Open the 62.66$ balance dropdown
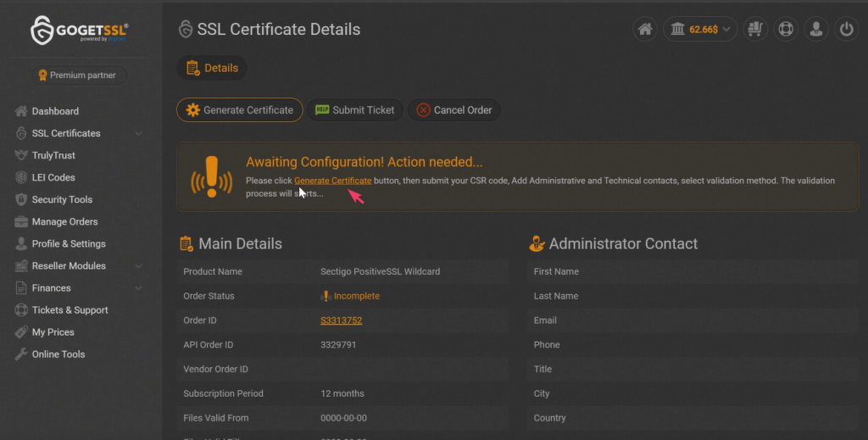This screenshot has height=440, width=868. 700,30
